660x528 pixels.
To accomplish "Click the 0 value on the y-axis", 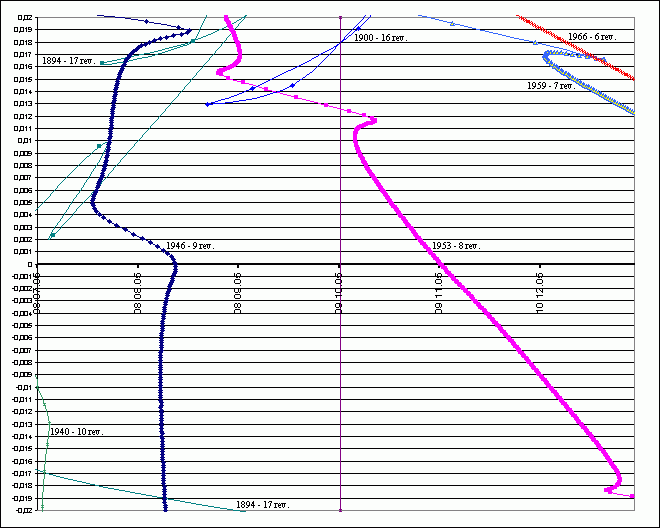I will (32, 264).
